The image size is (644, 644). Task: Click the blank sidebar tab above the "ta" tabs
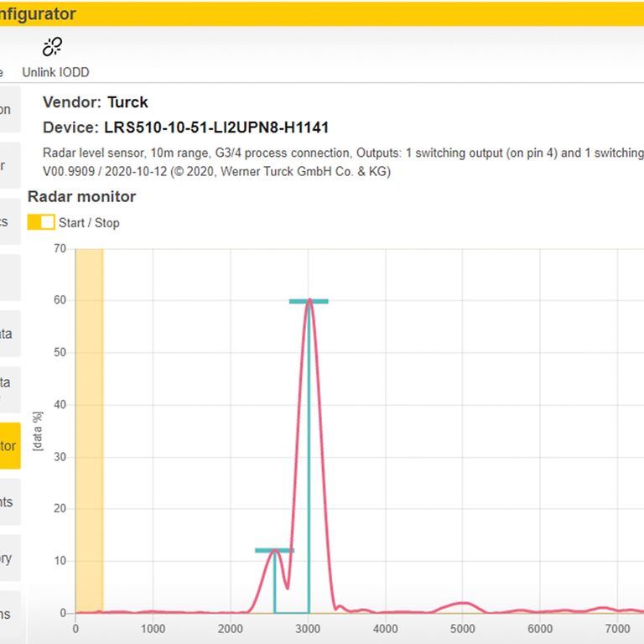(9, 278)
